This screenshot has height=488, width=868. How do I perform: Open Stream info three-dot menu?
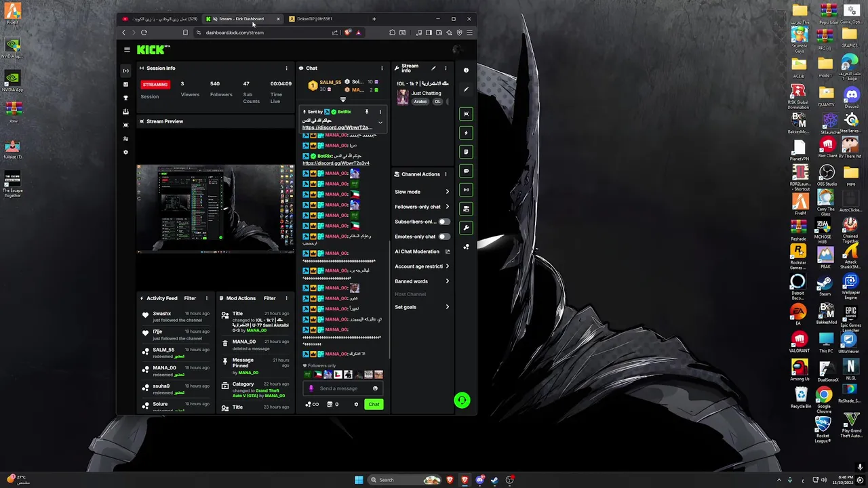(x=446, y=68)
